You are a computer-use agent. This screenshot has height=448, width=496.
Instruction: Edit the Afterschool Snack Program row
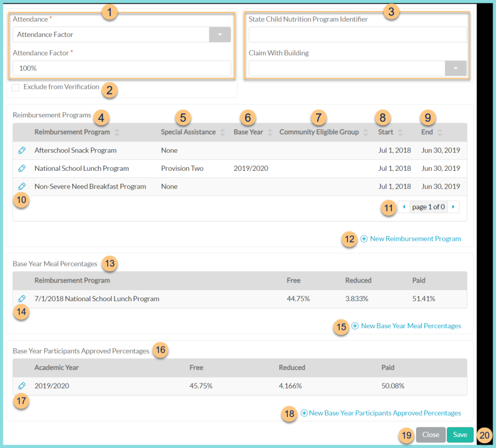coord(22,150)
